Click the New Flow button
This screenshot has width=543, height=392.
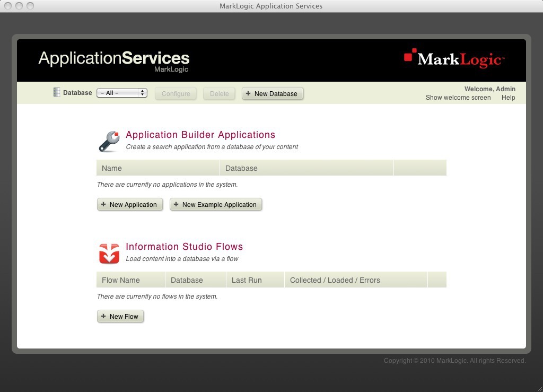[x=120, y=316]
